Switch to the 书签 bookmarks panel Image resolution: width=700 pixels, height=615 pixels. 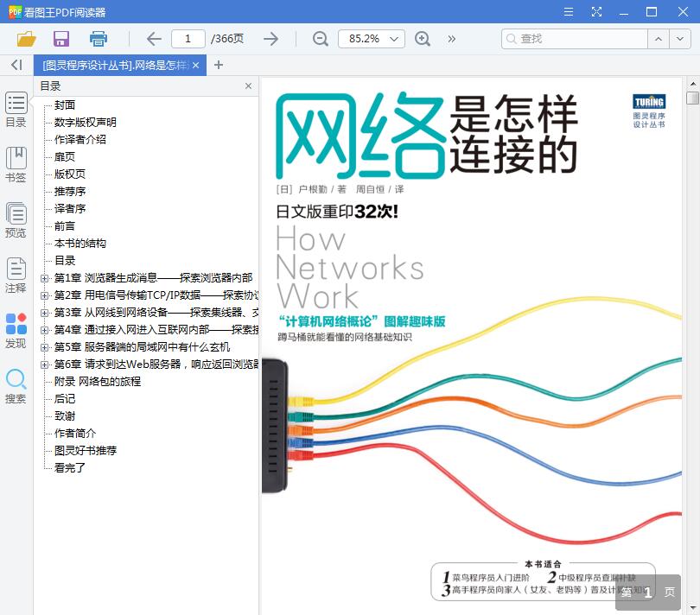tap(16, 164)
